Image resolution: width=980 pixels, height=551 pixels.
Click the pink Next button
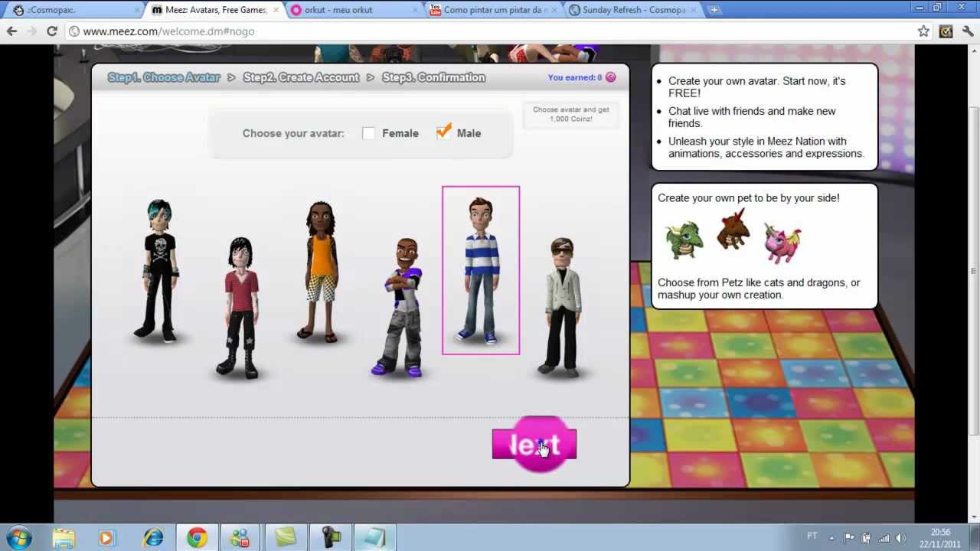pyautogui.click(x=534, y=445)
